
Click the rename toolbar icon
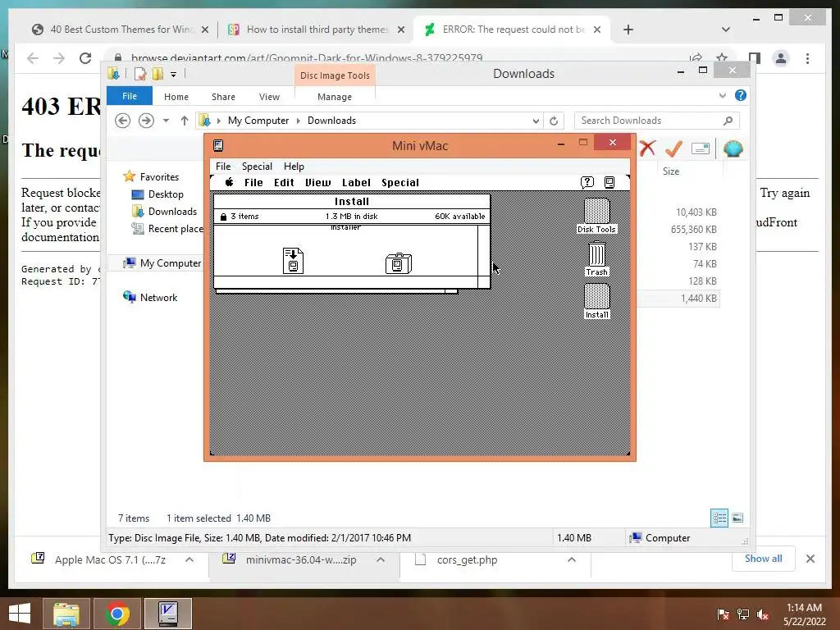(x=701, y=148)
